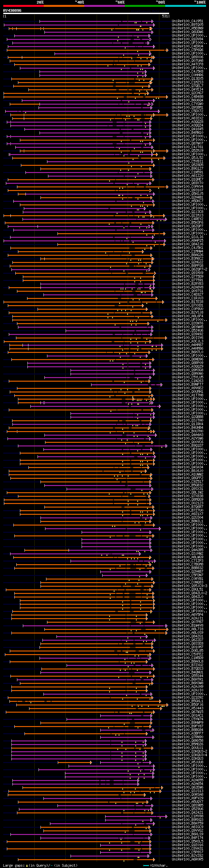Screen dimensions: 209x868
Task: Choose the UniRef100_Q3KQU3-4 isoform label
Action: click(189, 755)
